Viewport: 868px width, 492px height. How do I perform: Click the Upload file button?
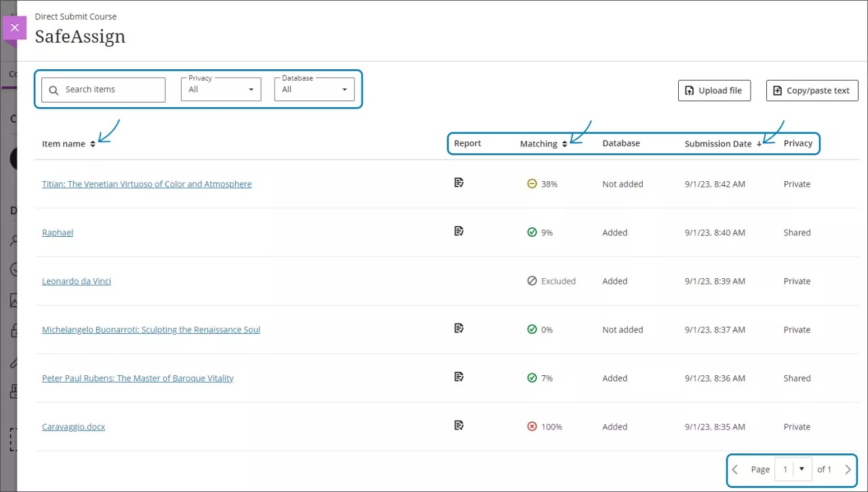[714, 91]
